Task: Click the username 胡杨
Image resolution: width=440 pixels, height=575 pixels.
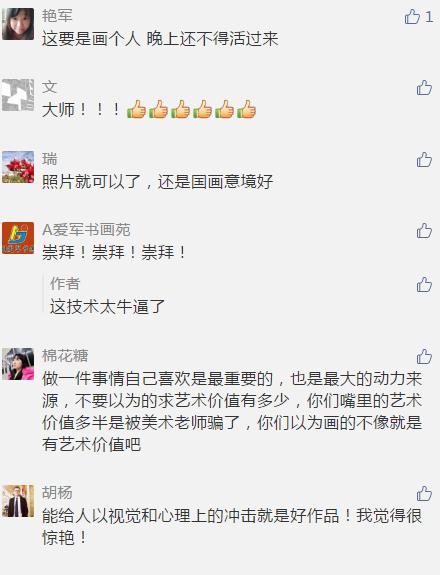Action: (x=57, y=492)
